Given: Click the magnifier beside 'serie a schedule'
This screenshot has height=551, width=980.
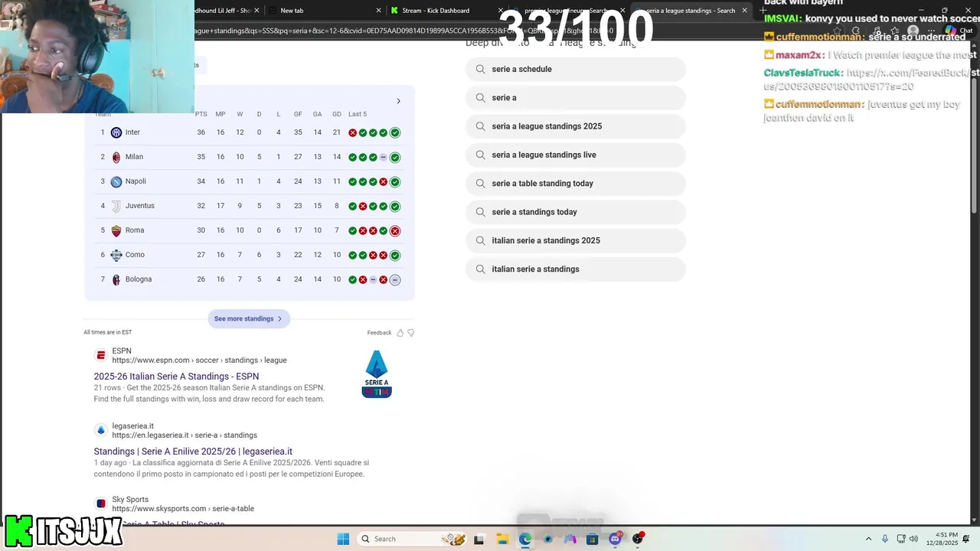Looking at the screenshot, I should pos(480,69).
